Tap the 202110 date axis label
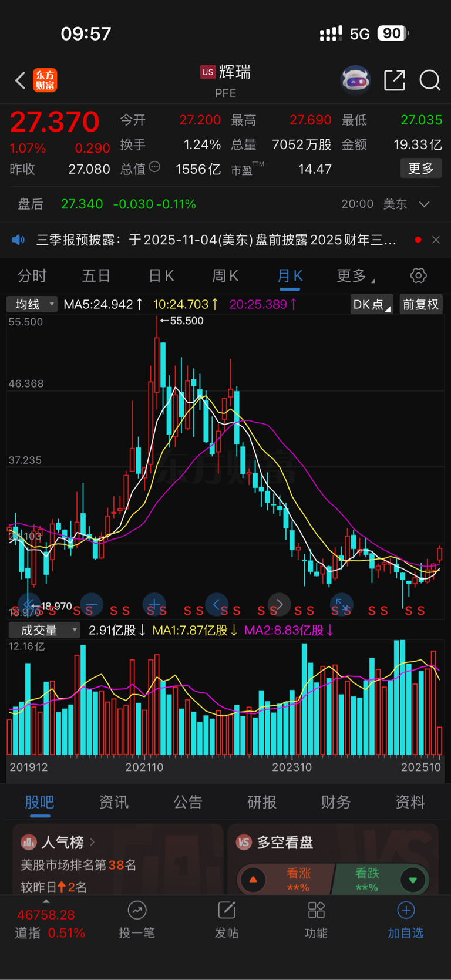 144,767
